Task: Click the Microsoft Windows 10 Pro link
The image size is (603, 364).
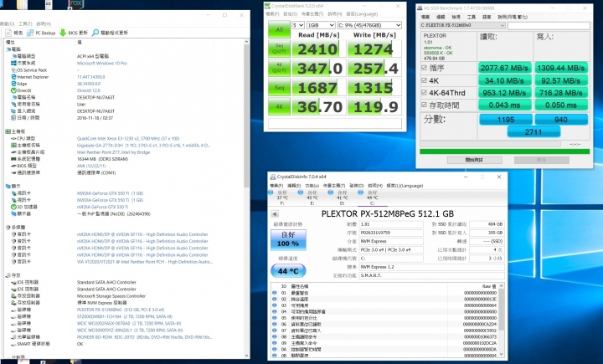Action: click(x=102, y=63)
